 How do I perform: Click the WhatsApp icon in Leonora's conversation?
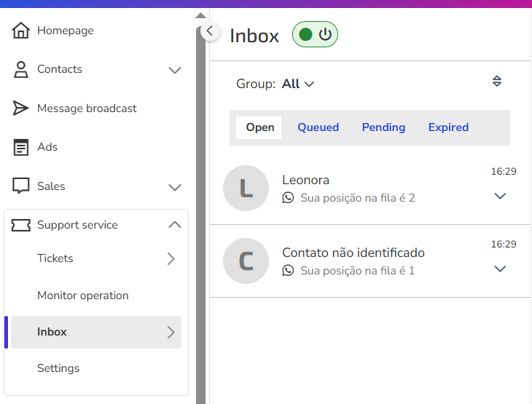pyautogui.click(x=288, y=197)
